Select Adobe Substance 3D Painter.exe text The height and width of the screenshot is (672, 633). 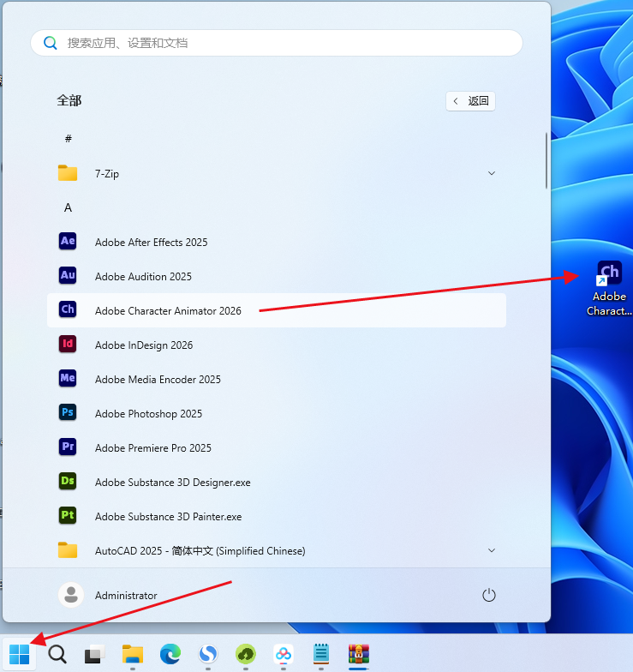pyautogui.click(x=168, y=516)
